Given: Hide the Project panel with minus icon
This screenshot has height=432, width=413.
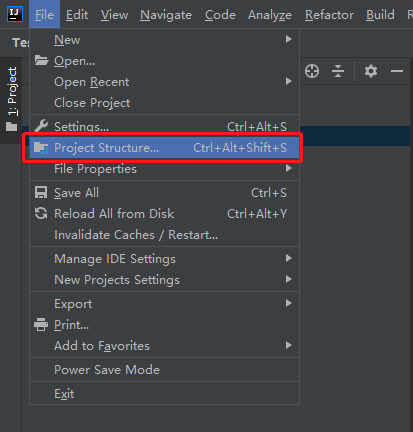Looking at the screenshot, I should coord(397,71).
